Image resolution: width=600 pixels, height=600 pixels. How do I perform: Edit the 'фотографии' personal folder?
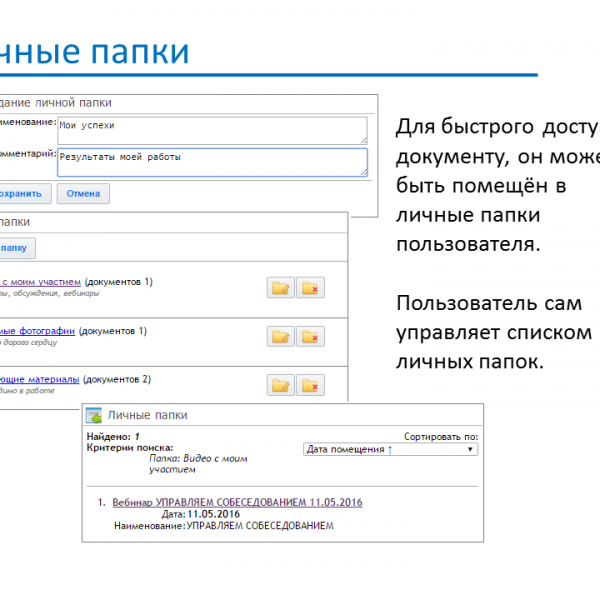[281, 336]
